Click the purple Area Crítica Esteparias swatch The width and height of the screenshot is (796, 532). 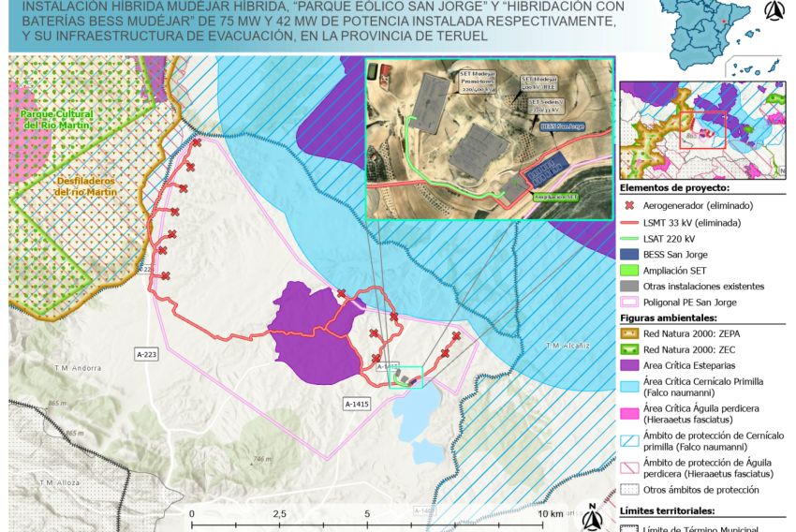pos(632,365)
